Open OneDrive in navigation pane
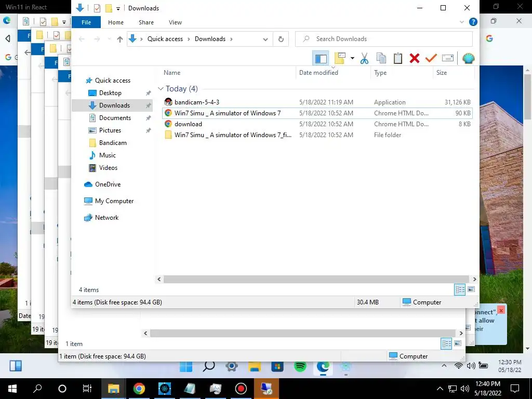The image size is (532, 399). coord(108,184)
